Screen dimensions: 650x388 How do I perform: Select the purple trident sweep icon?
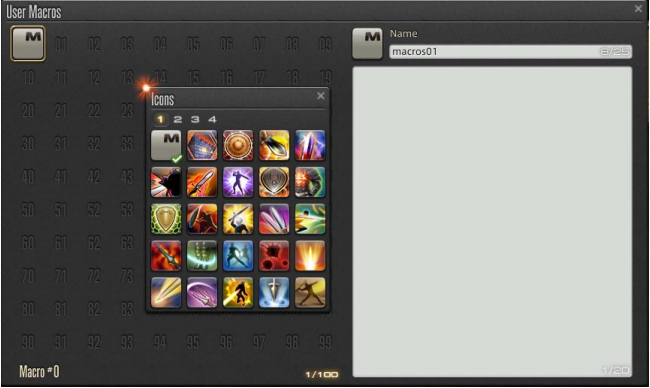click(202, 293)
